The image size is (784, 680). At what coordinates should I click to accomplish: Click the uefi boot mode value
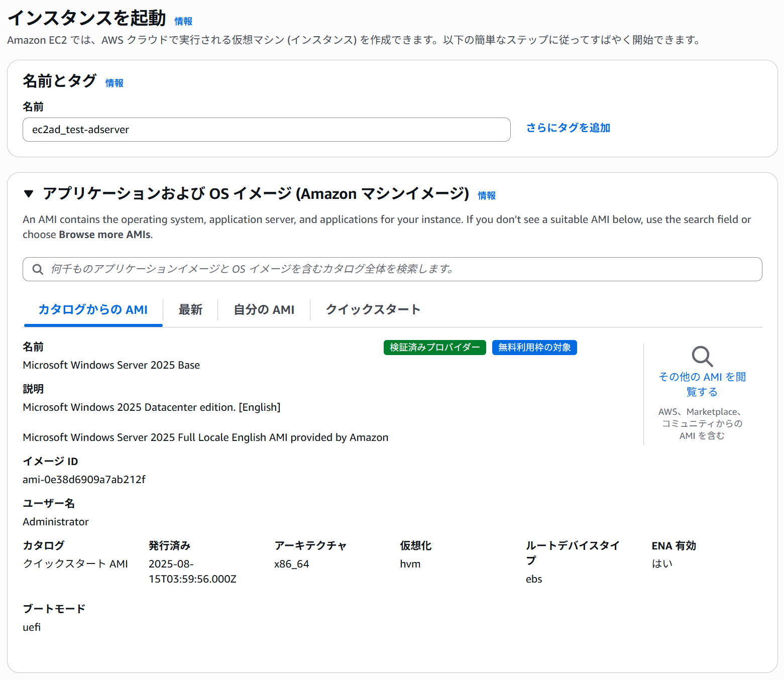point(32,627)
